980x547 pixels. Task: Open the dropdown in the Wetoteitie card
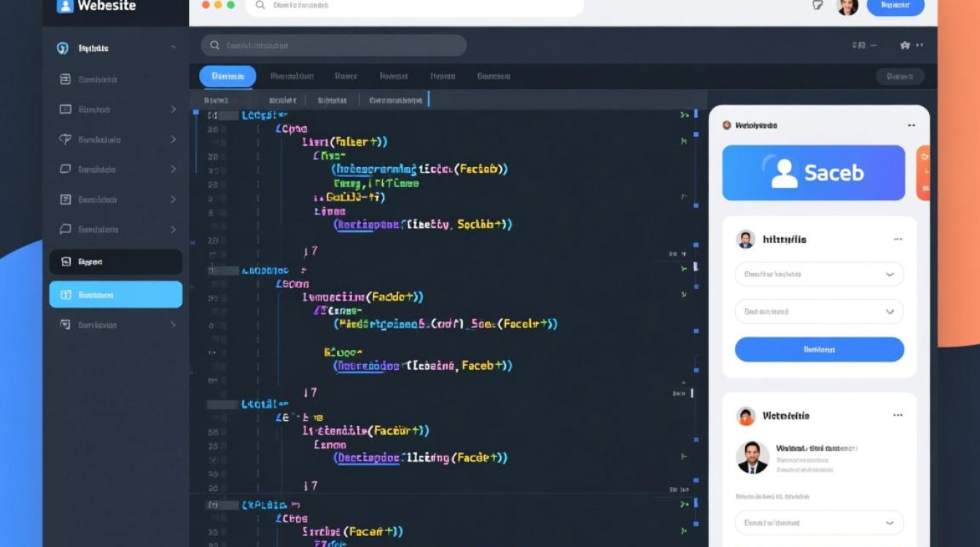(820, 523)
